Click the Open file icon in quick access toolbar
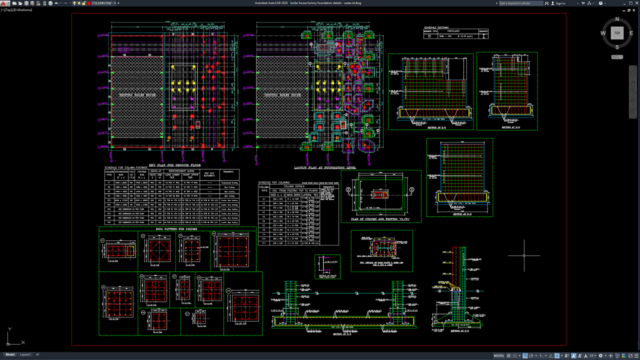640x360 pixels. (20, 3)
